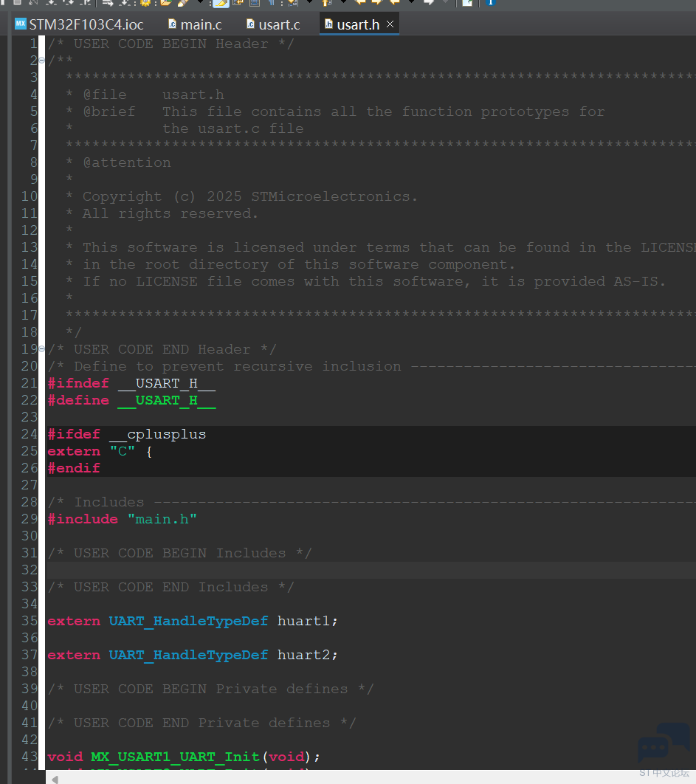The width and height of the screenshot is (696, 784).
Task: Switch to the STM32F103C4.ioc tab
Action: tap(80, 24)
